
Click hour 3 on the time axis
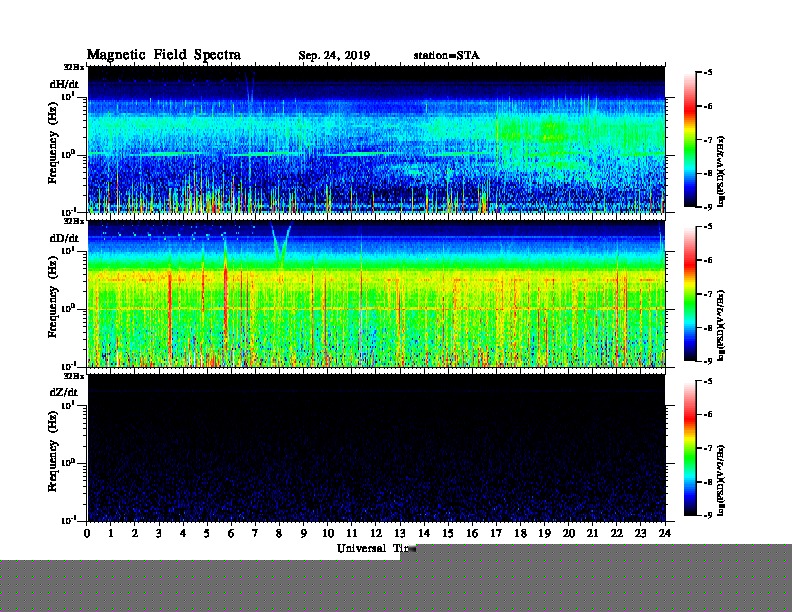[x=159, y=533]
